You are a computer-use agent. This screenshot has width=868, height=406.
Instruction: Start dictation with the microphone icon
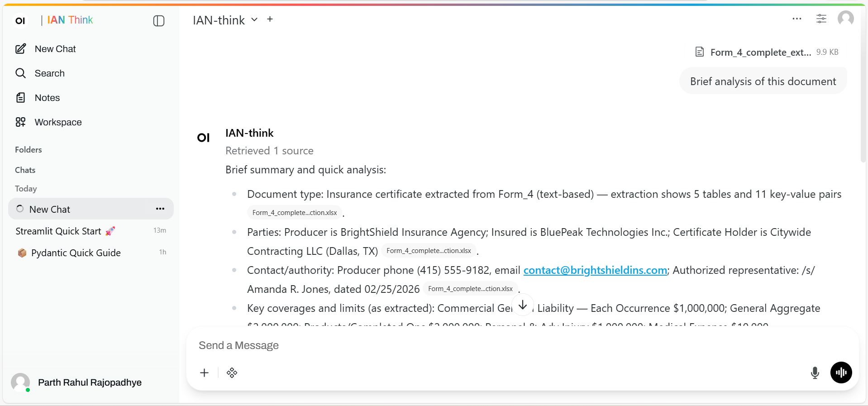click(815, 373)
